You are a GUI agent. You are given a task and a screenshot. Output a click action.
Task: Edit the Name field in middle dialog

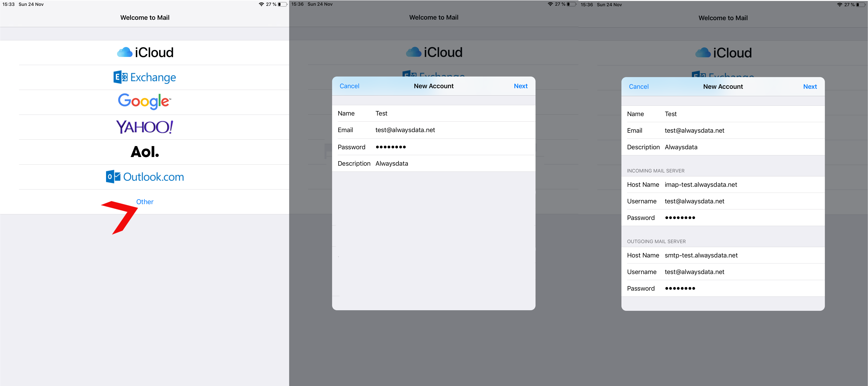coord(434,113)
